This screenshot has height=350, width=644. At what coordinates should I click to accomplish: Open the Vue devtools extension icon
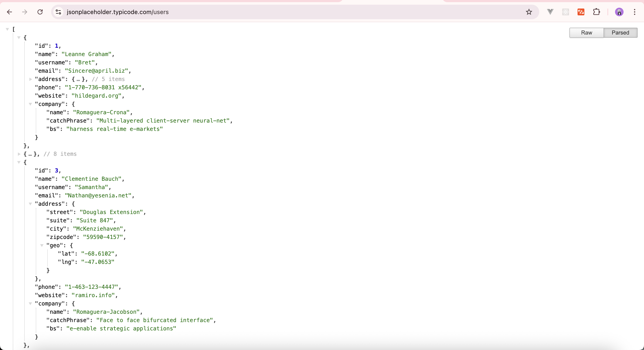click(550, 12)
